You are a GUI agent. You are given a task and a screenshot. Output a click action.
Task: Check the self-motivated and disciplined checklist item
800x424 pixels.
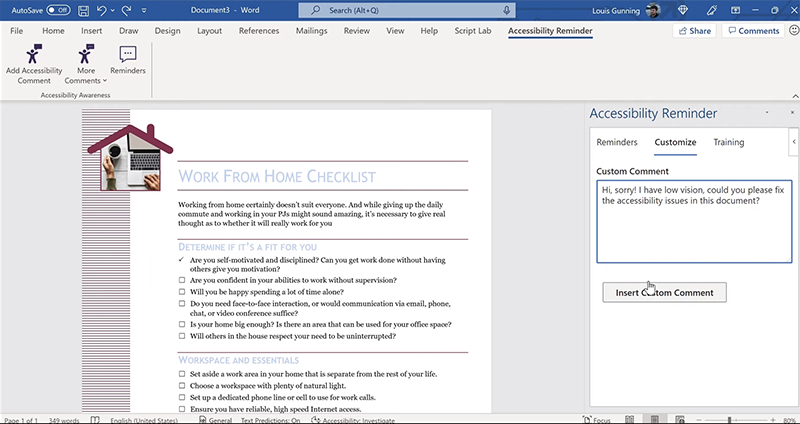point(182,260)
